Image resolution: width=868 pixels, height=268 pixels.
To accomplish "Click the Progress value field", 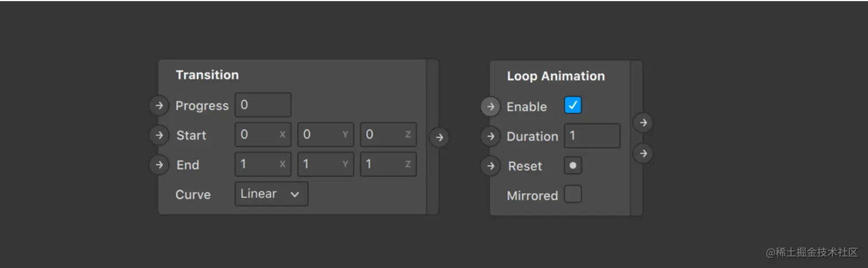I will [x=263, y=105].
